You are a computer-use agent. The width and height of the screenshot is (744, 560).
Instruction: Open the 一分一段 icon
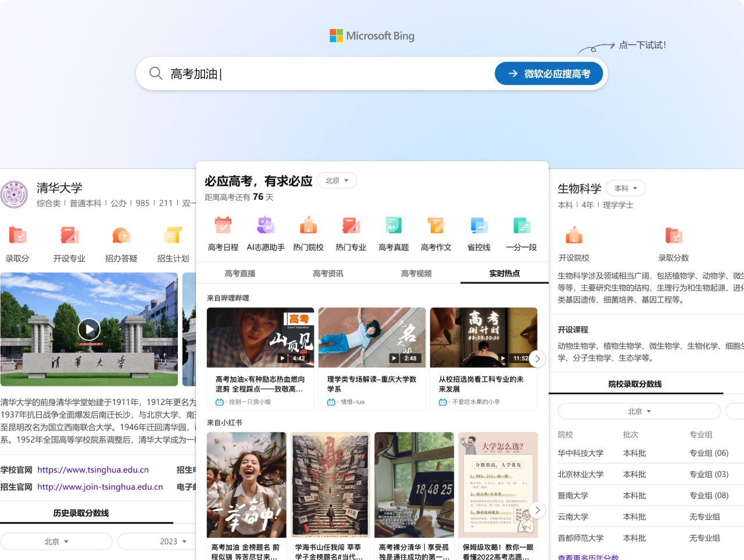coord(521,225)
